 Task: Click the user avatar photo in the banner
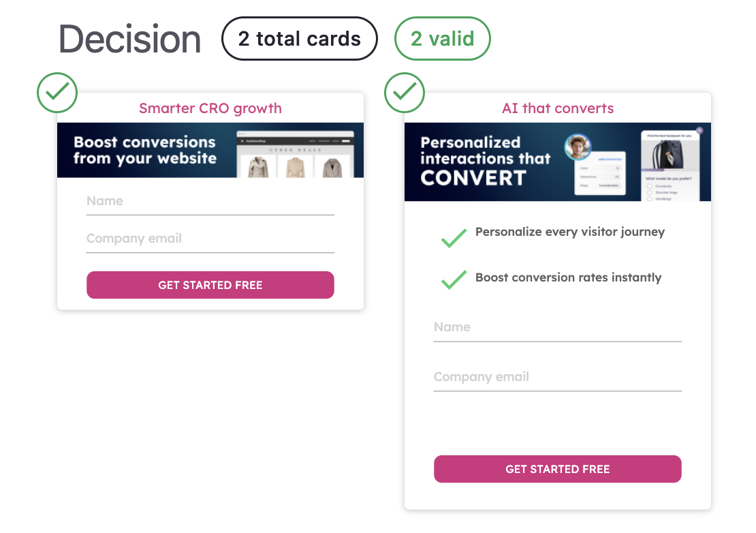point(578,147)
